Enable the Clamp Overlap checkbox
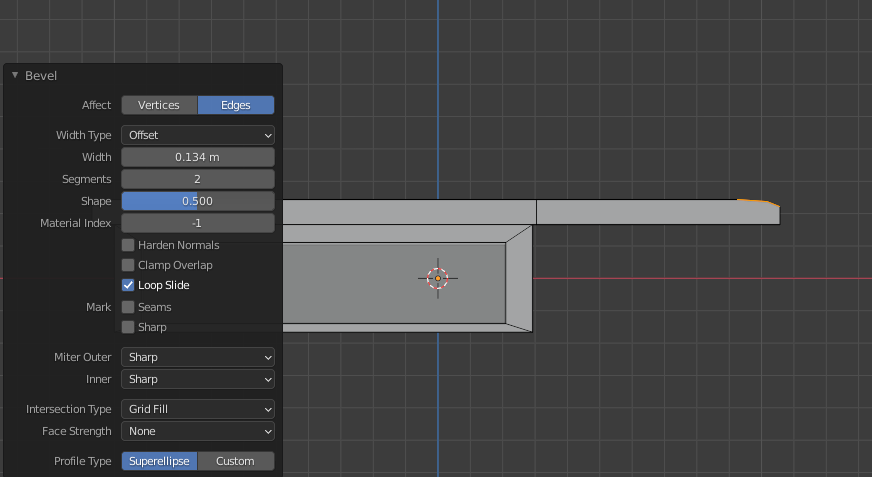The image size is (872, 477). point(128,265)
